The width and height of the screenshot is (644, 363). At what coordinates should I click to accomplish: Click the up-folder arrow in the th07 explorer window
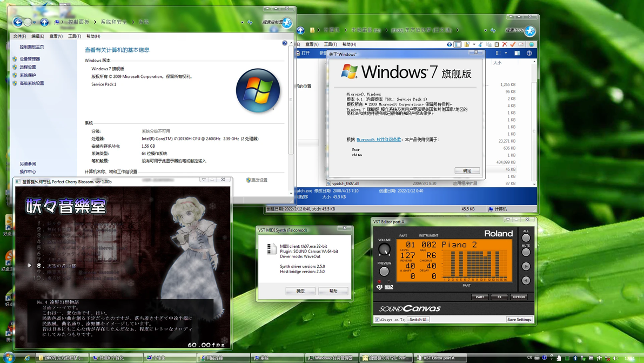point(300,30)
